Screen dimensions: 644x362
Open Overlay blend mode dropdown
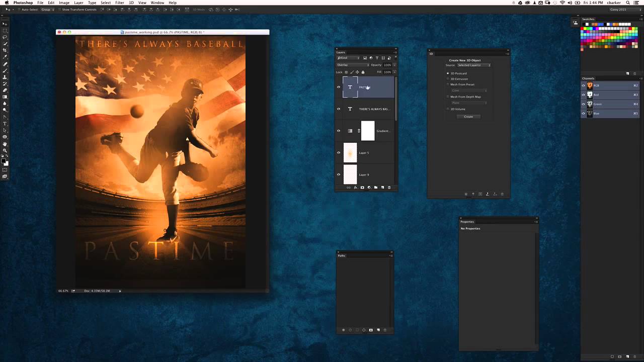[353, 65]
